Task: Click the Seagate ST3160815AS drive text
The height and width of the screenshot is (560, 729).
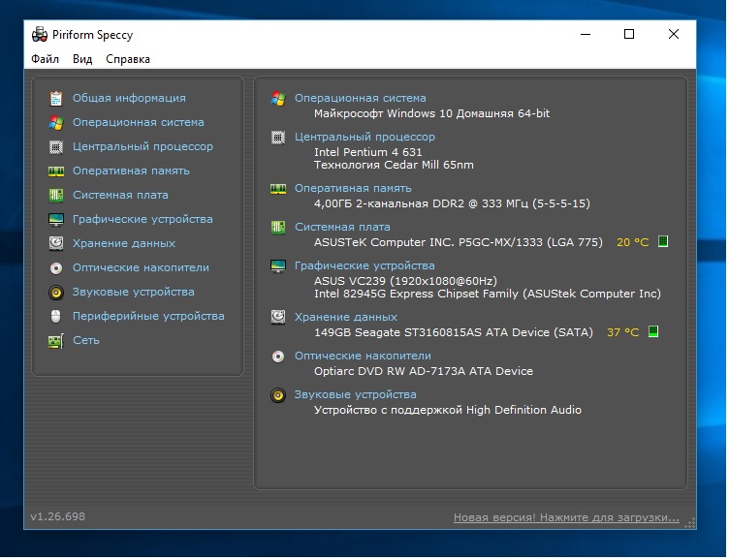Action: (x=454, y=332)
